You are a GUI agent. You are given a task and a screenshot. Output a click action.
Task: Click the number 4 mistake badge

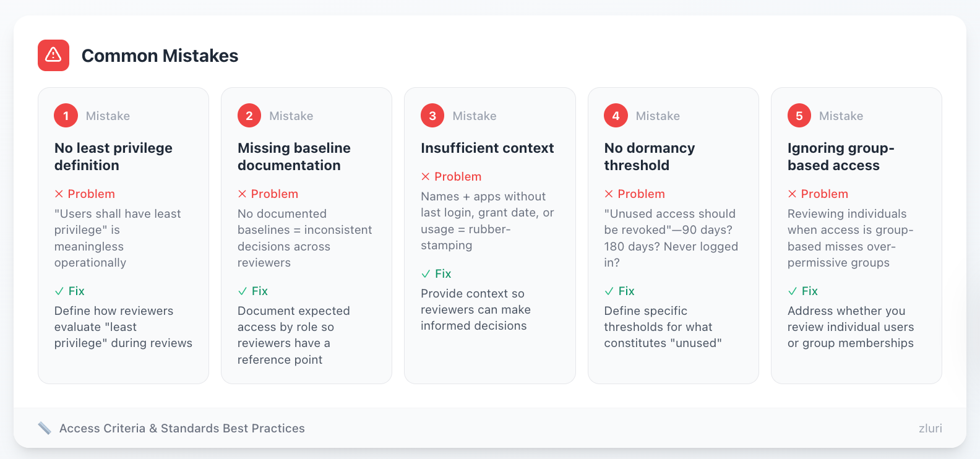click(616, 116)
